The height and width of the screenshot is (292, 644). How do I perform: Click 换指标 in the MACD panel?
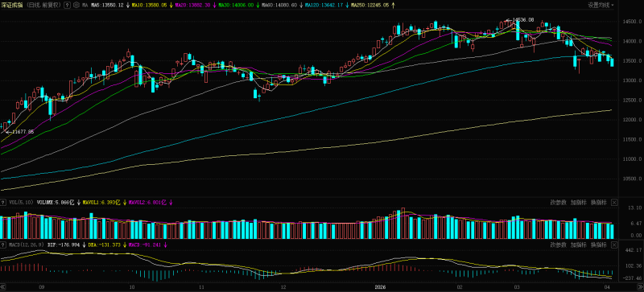[599, 245]
